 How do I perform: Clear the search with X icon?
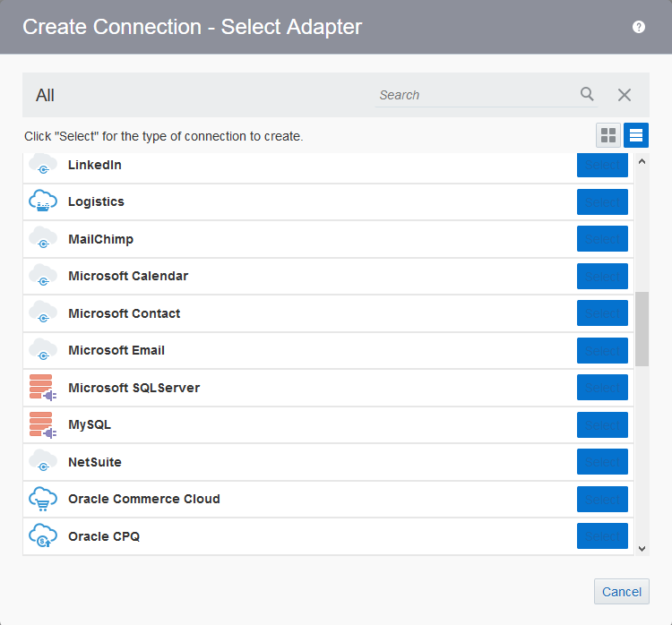[625, 95]
